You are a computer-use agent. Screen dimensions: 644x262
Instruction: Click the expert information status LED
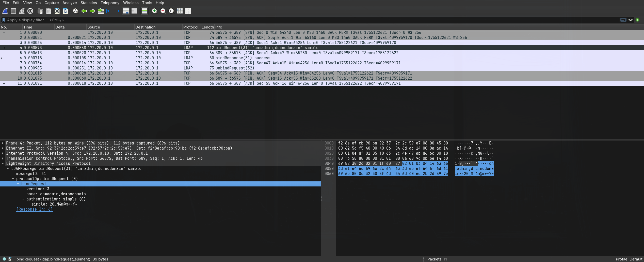4,259
